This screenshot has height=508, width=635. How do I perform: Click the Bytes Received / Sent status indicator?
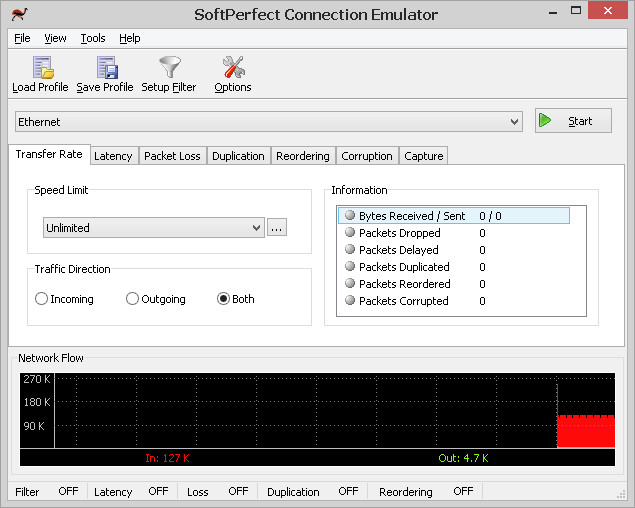(x=350, y=215)
